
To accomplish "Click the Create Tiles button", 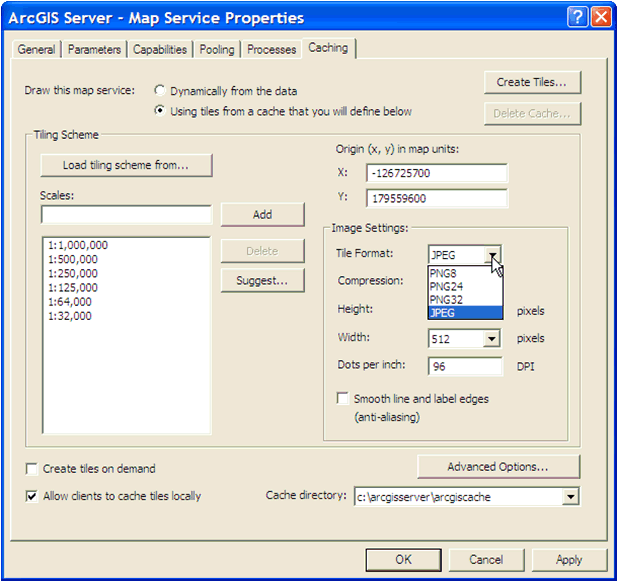I will click(532, 82).
